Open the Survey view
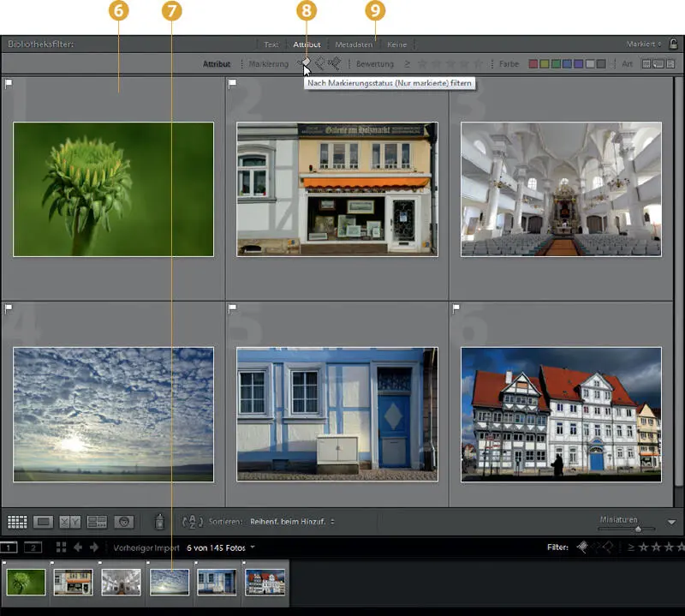 point(97,522)
